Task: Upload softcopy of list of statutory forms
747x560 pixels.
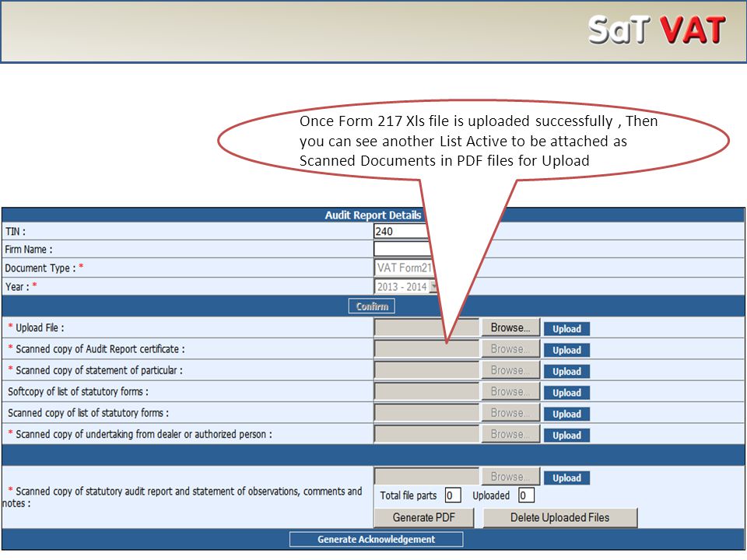Action: 567,393
